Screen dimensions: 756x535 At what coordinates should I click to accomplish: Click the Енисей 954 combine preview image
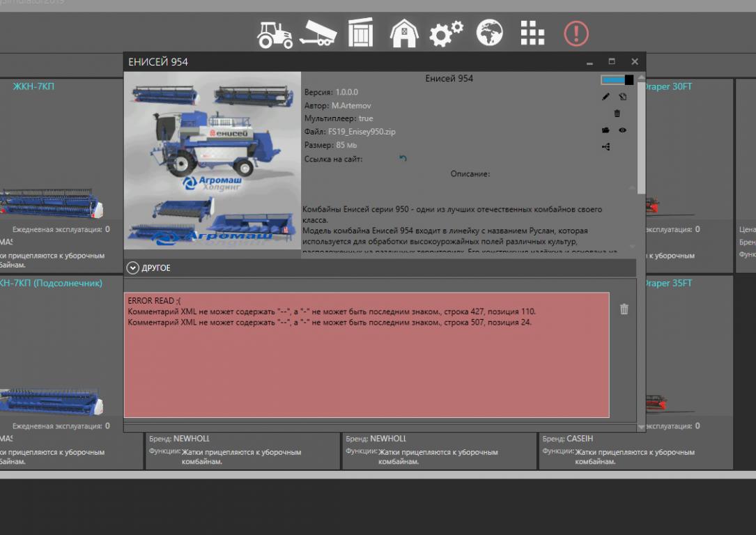pos(213,160)
